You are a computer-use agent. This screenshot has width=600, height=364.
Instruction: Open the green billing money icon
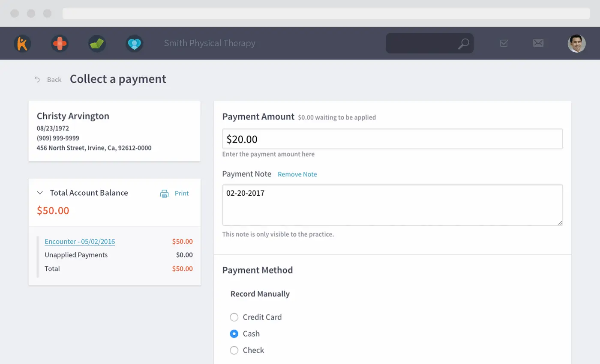pos(97,44)
